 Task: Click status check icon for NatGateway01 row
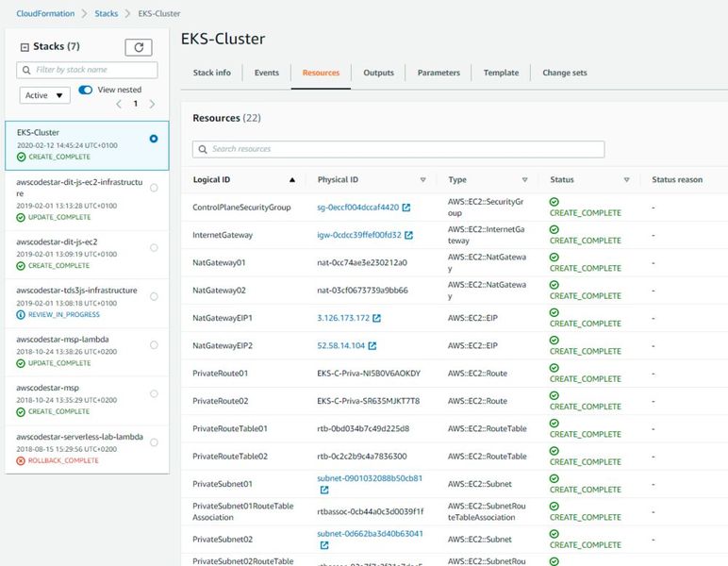554,258
